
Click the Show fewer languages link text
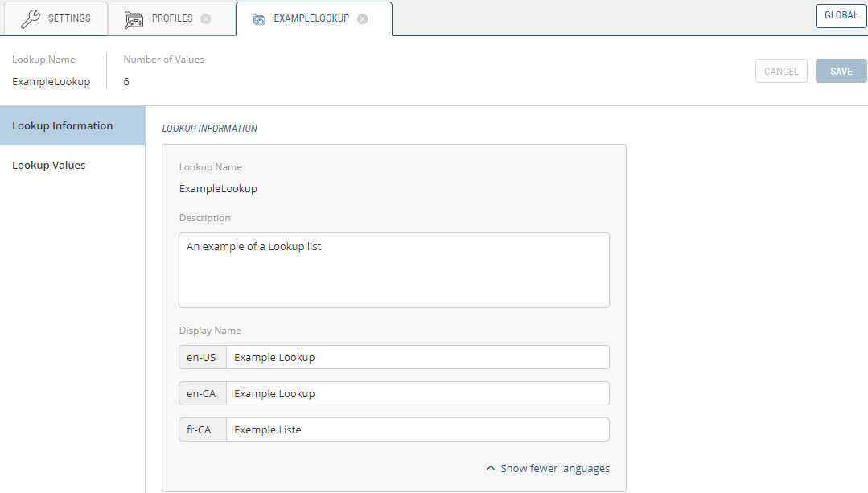pyautogui.click(x=555, y=468)
